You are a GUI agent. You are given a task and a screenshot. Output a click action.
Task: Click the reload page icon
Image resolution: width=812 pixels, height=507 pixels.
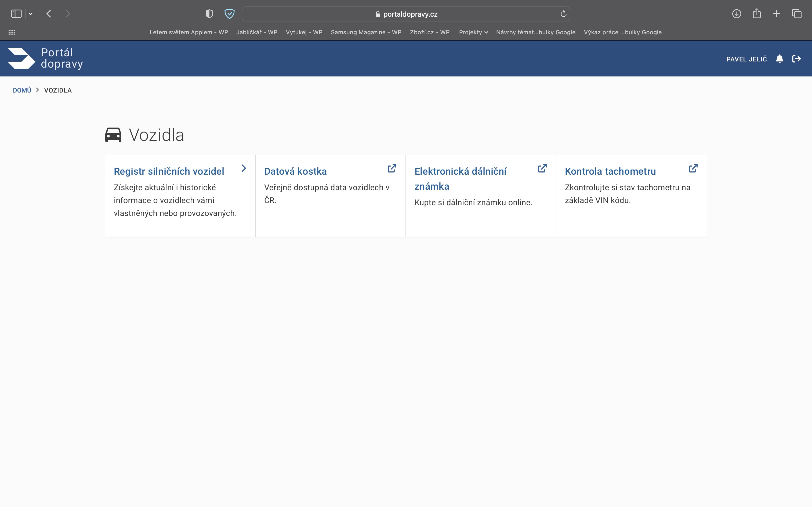pos(563,14)
